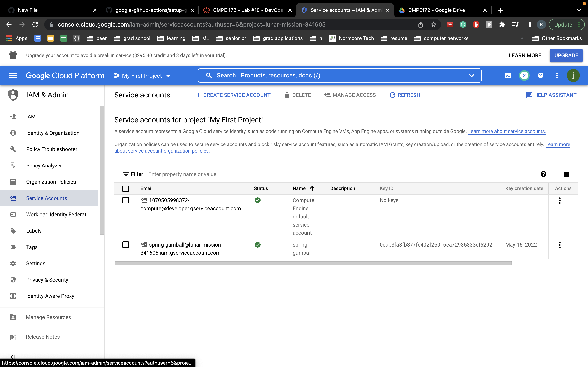
Task: Open the notifications badge showing 2
Action: (524, 75)
